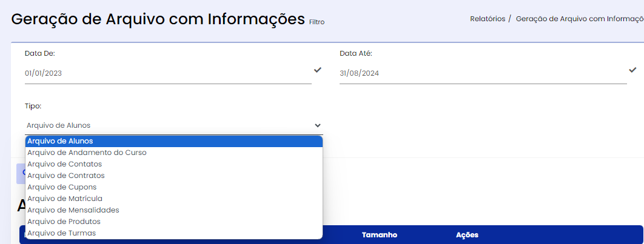This screenshot has width=644, height=244.
Task: Click the Data De date field
Action: tap(168, 73)
